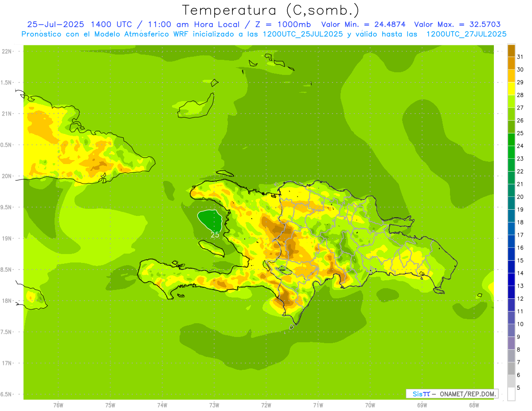This screenshot has width=532, height=411.
Task: Pick the green legend swatch between 24 and 25
Action: [511, 139]
